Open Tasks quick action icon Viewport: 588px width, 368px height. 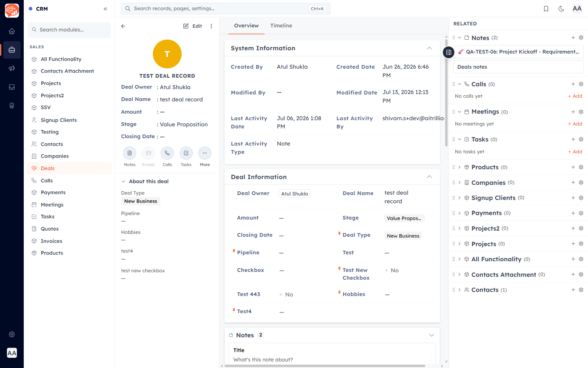tap(186, 153)
